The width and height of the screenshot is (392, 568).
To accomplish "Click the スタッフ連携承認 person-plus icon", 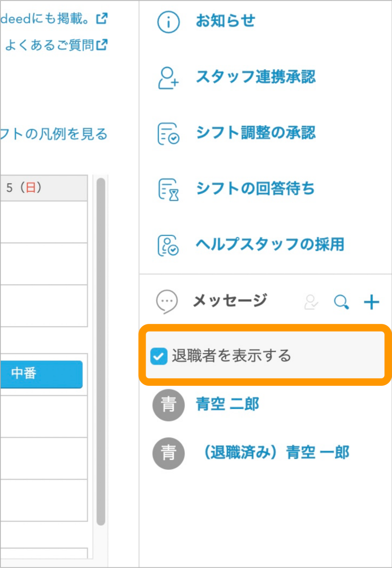I will click(x=168, y=78).
